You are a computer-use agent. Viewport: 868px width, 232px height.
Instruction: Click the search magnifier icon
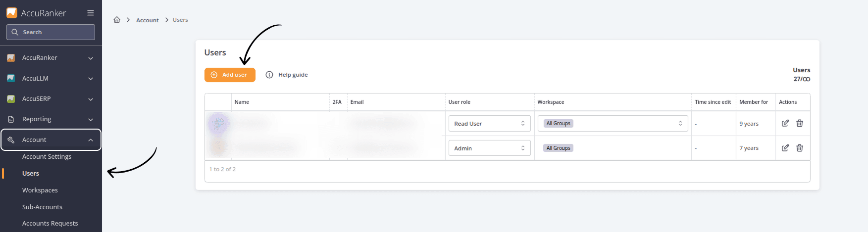(15, 32)
